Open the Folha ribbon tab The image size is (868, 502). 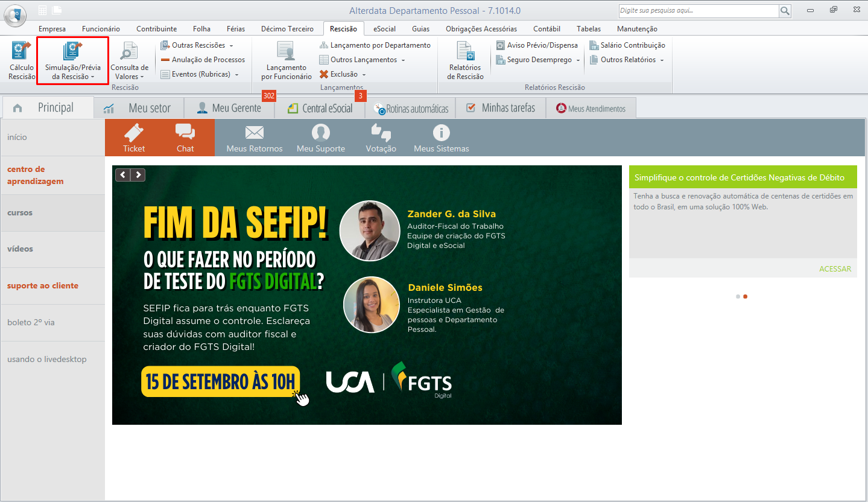pos(201,29)
